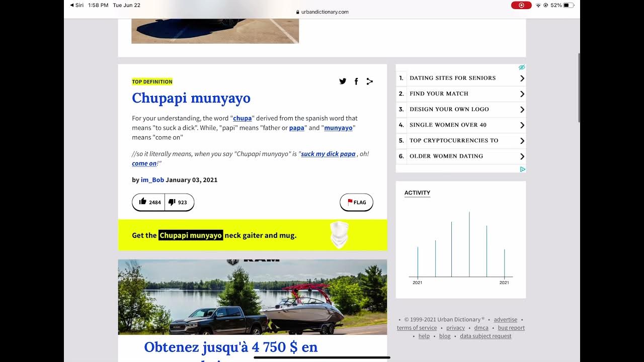The width and height of the screenshot is (644, 362).
Task: Open the 'Obtenez jusqu'à 4 750 $' ad headline
Action: pyautogui.click(x=231, y=347)
